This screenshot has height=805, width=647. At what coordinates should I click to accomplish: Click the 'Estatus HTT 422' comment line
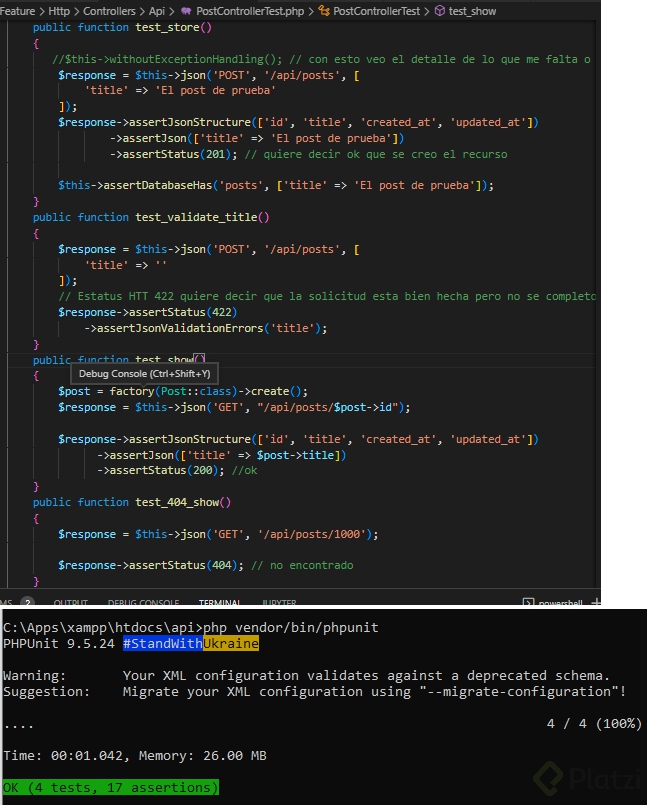[x=327, y=296]
